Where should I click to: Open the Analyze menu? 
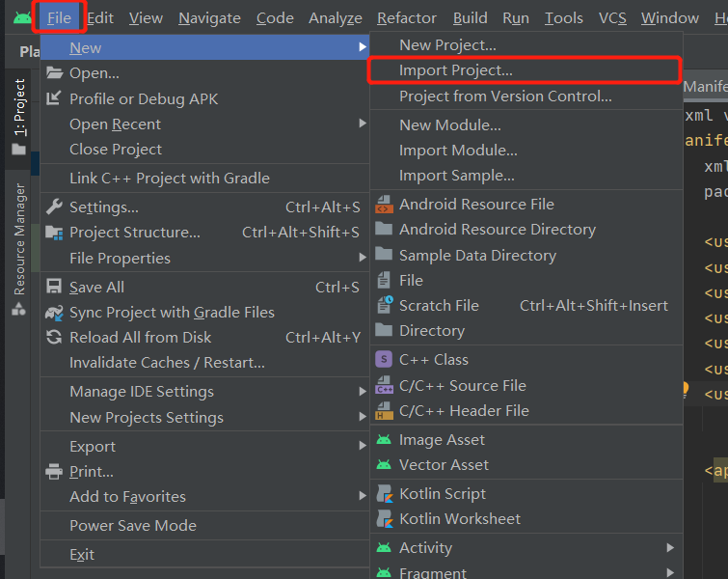click(336, 17)
